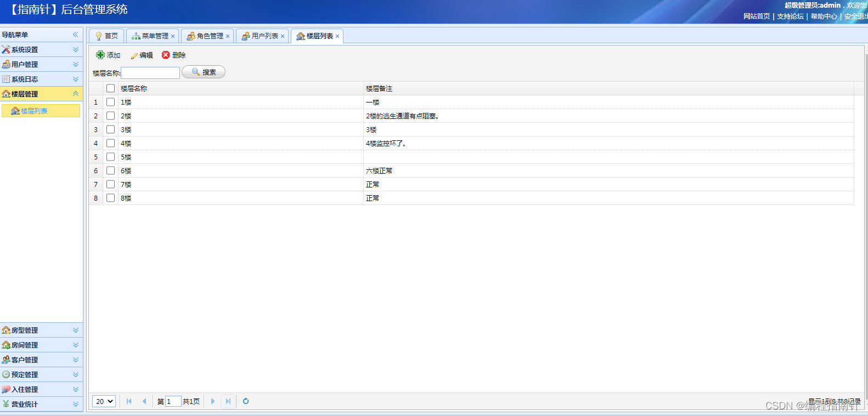Open the 帮助中心 link
This screenshot has width=868, height=416.
pyautogui.click(x=824, y=16)
